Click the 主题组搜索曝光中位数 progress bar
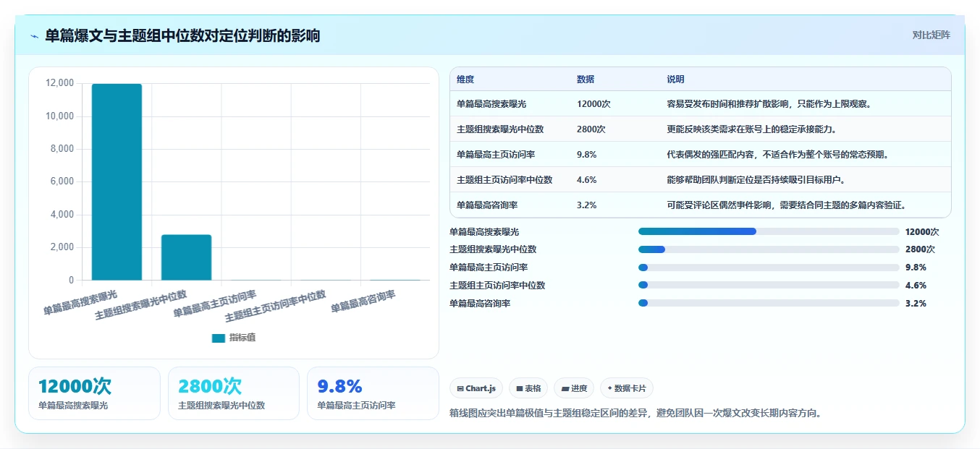Viewport: 980px width, 449px height. point(769,249)
